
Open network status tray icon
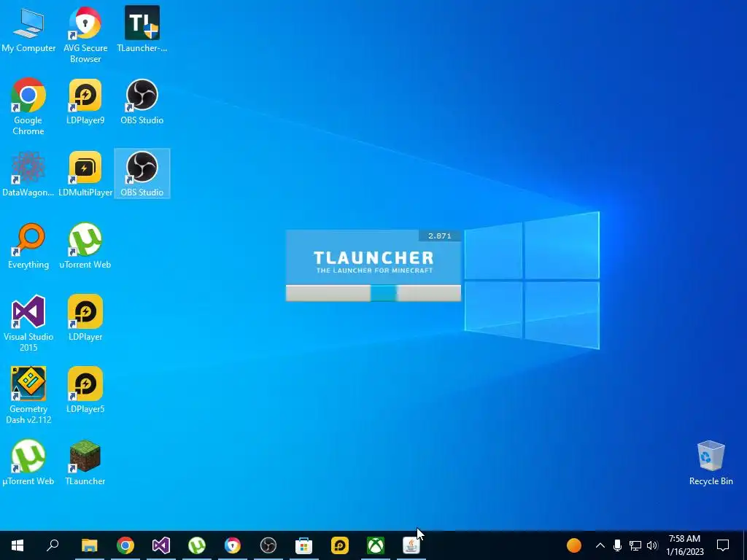[635, 545]
